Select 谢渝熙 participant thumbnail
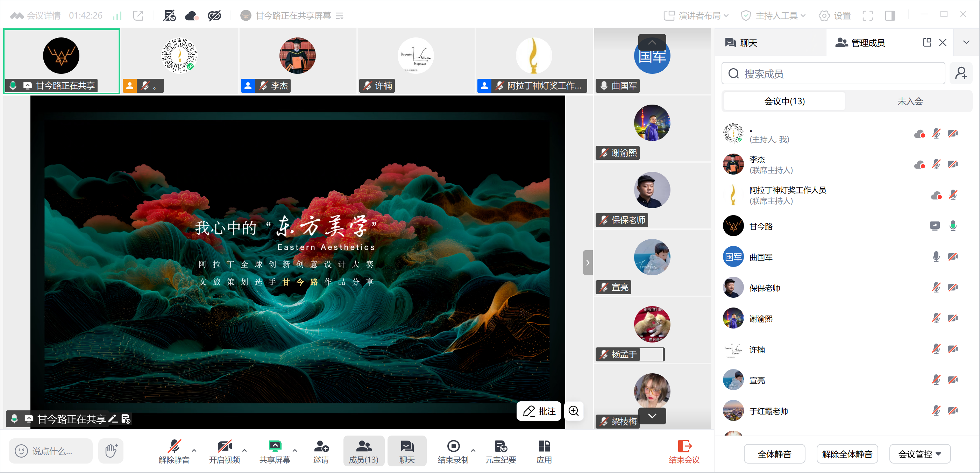Image resolution: width=980 pixels, height=473 pixels. (x=652, y=129)
